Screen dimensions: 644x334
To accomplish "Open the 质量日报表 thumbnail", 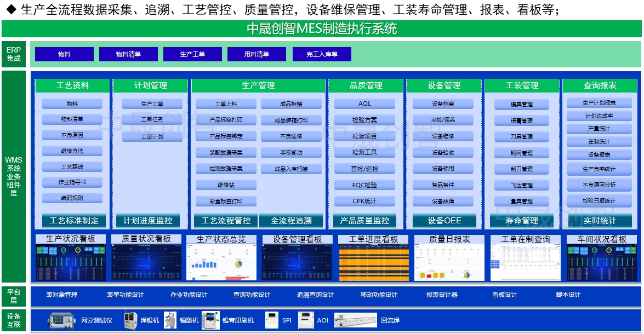I will coord(450,263).
